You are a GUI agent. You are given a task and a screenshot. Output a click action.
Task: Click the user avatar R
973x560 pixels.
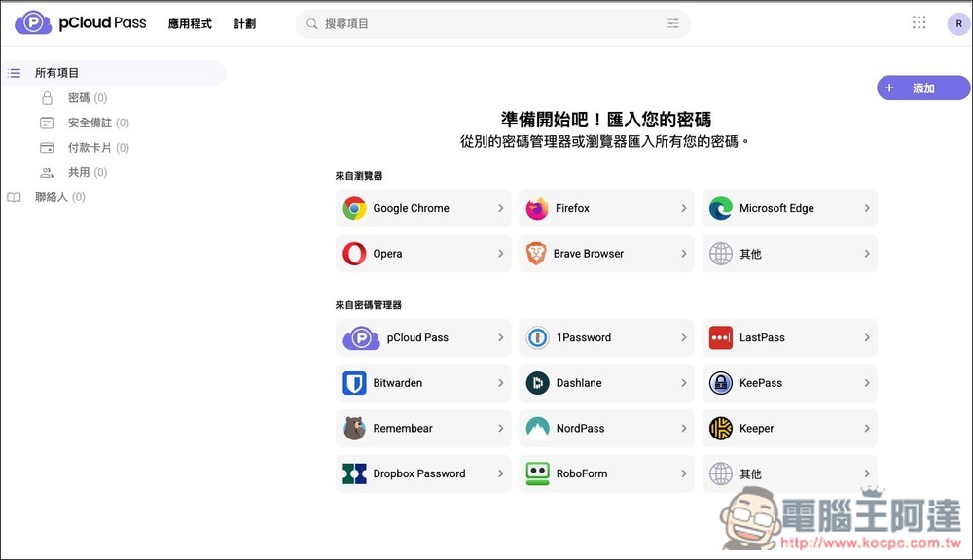pos(958,24)
